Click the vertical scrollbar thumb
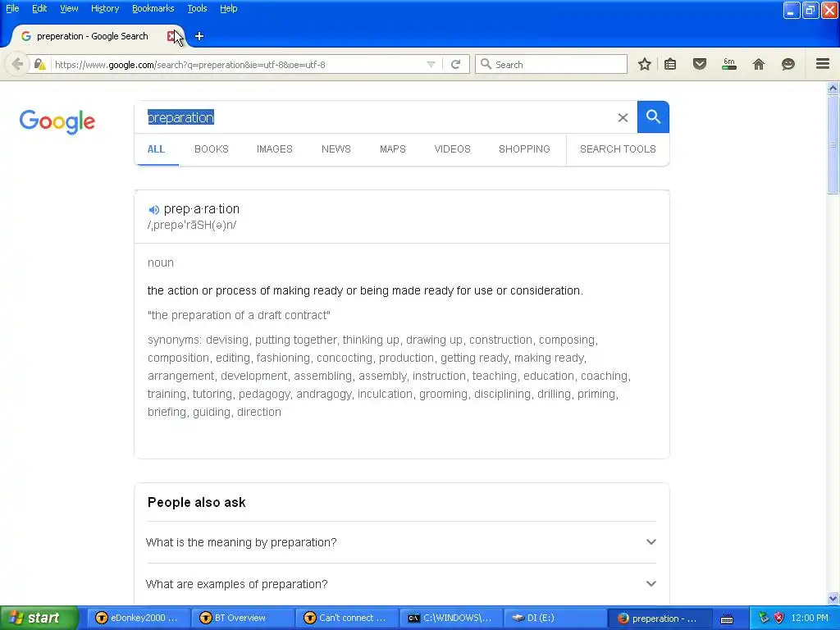The image size is (840, 630). click(x=833, y=144)
